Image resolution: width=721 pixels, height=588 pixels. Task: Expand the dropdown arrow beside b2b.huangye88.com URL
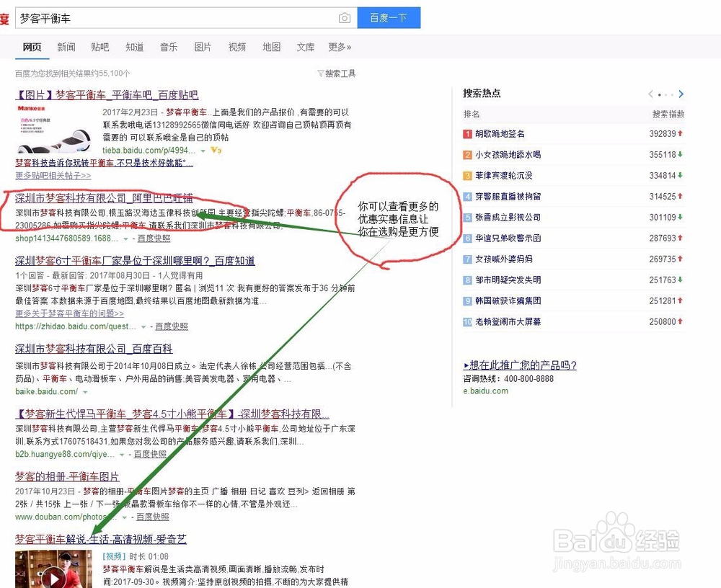(x=122, y=455)
